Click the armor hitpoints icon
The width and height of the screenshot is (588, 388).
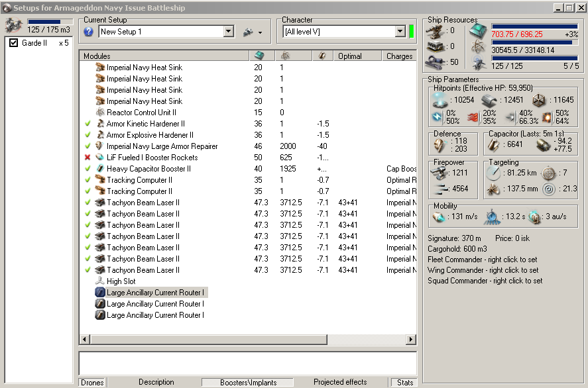pyautogui.click(x=489, y=101)
